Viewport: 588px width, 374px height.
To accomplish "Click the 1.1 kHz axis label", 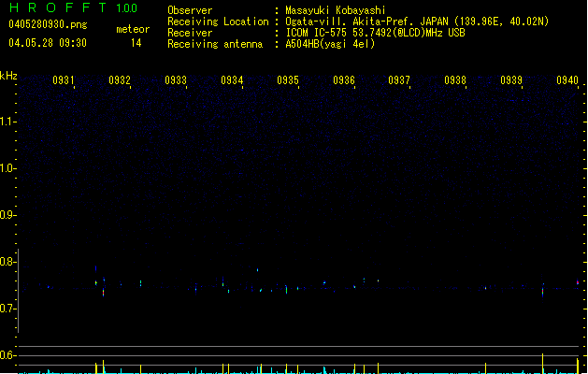I will click(7, 122).
